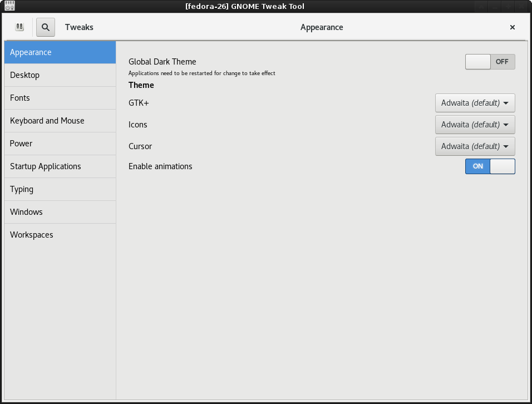The width and height of the screenshot is (532, 404).
Task: Toggle the Global Dark Theme switch
Action: click(x=490, y=62)
